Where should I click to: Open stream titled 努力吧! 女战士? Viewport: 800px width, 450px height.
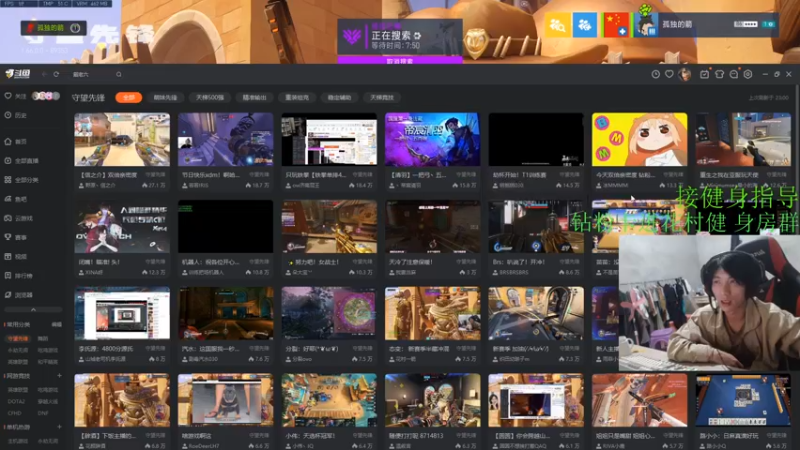[x=329, y=227]
